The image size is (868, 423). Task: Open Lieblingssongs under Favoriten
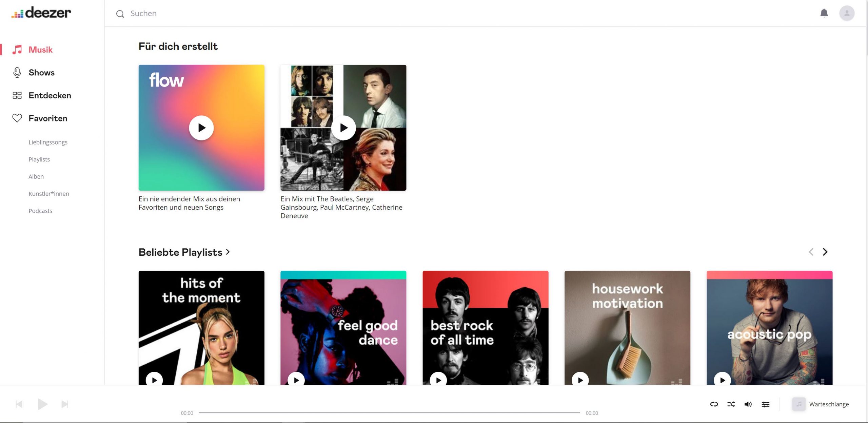[48, 142]
